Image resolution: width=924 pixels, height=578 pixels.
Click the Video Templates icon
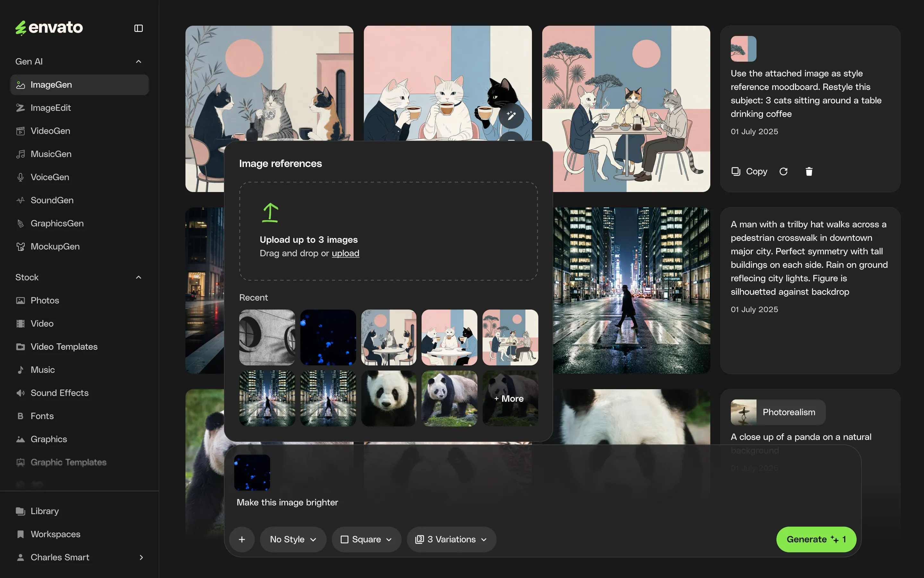(x=21, y=347)
